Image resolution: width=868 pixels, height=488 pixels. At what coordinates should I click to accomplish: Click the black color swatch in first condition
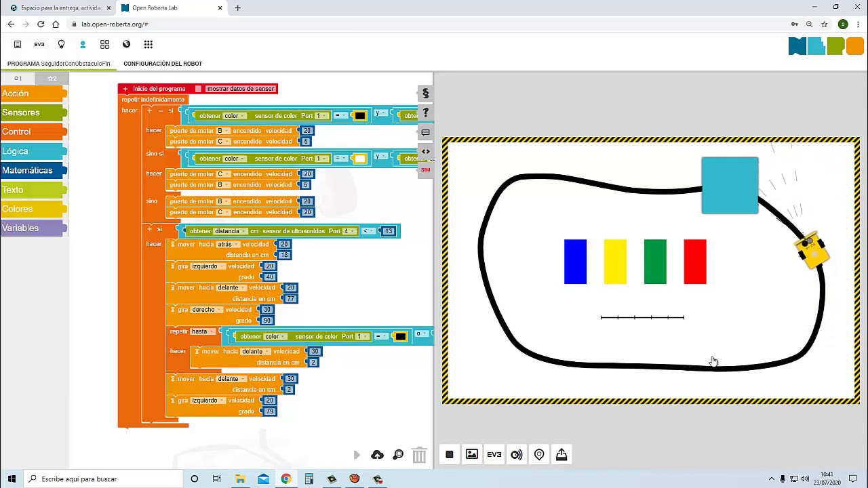click(359, 116)
